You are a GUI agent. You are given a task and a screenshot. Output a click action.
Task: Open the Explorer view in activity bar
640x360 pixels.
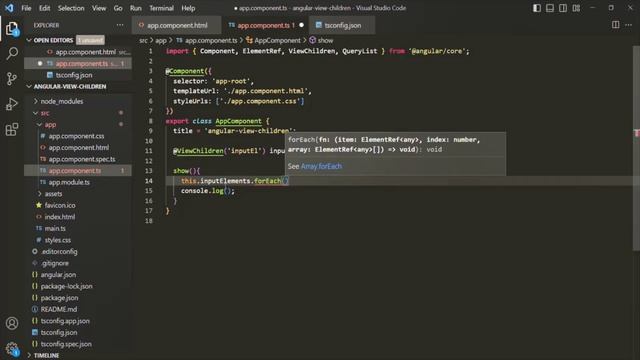click(x=12, y=29)
